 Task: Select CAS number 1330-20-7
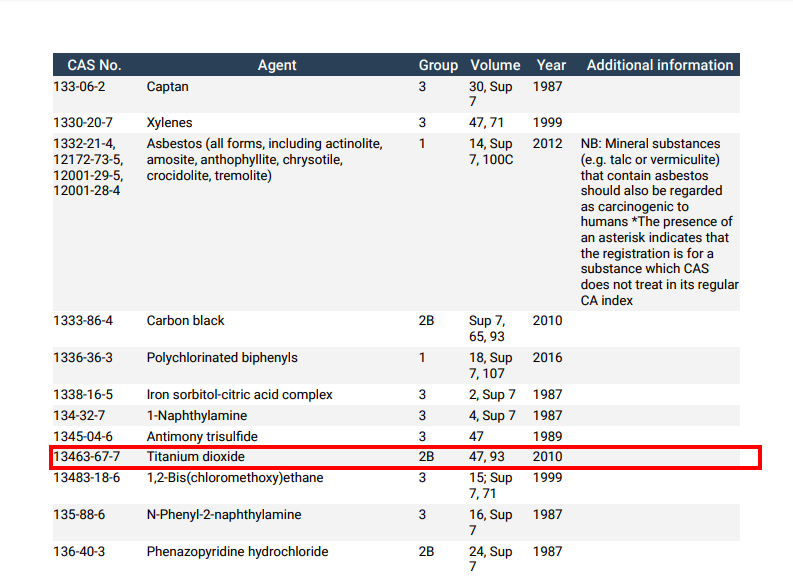[83, 122]
